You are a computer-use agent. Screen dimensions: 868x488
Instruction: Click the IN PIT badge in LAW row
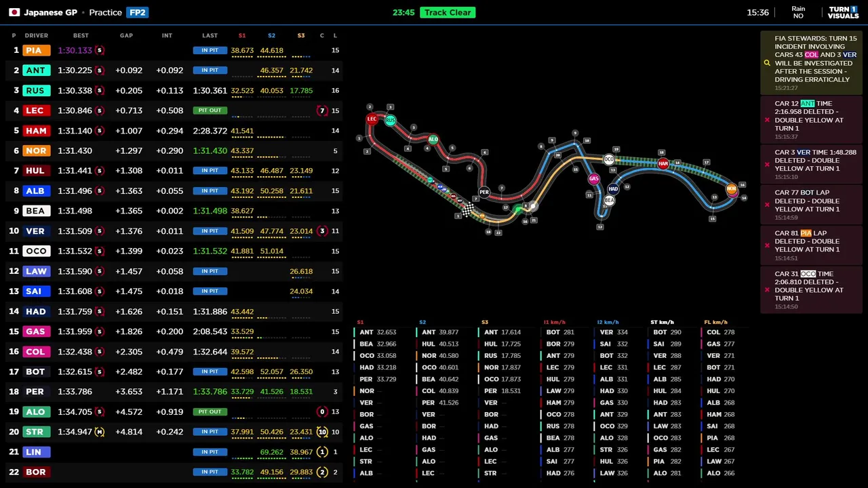(x=210, y=271)
